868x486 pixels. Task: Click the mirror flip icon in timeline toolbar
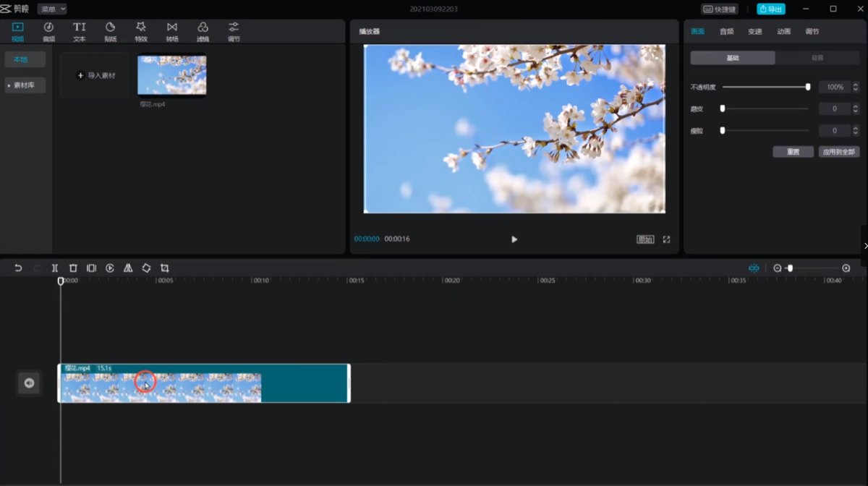pyautogui.click(x=128, y=268)
